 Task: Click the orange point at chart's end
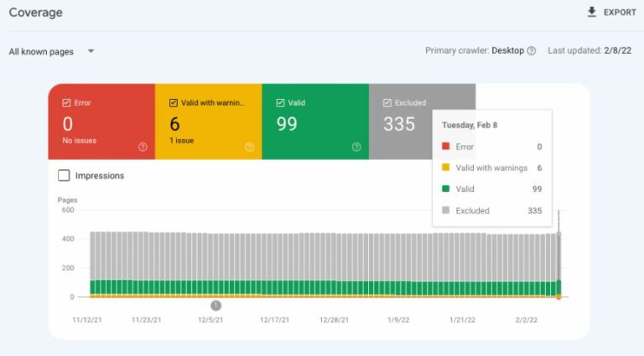(x=558, y=297)
